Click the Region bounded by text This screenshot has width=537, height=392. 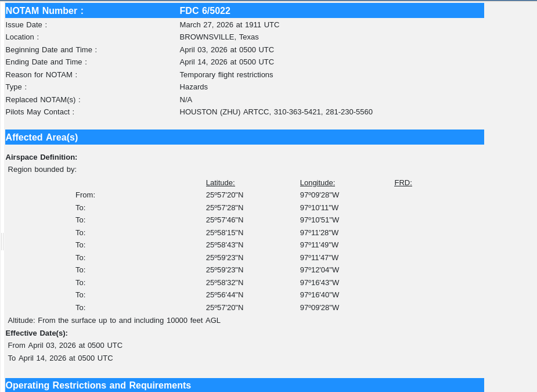pos(42,170)
